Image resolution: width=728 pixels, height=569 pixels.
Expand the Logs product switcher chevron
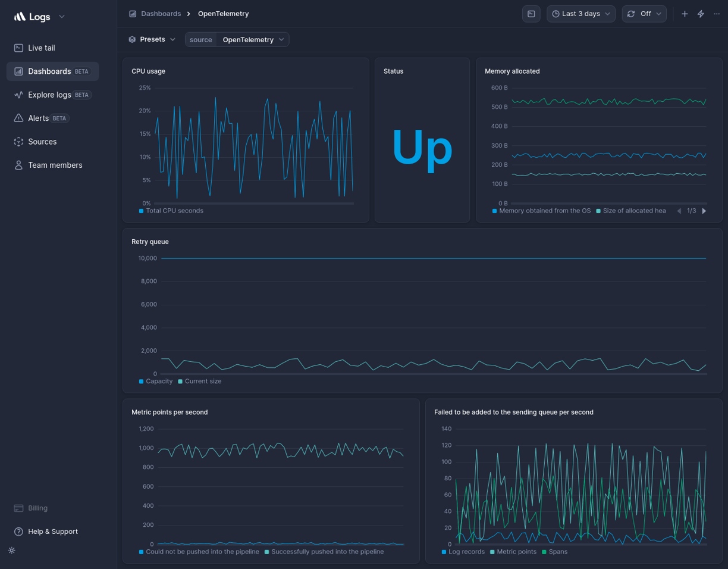(62, 17)
